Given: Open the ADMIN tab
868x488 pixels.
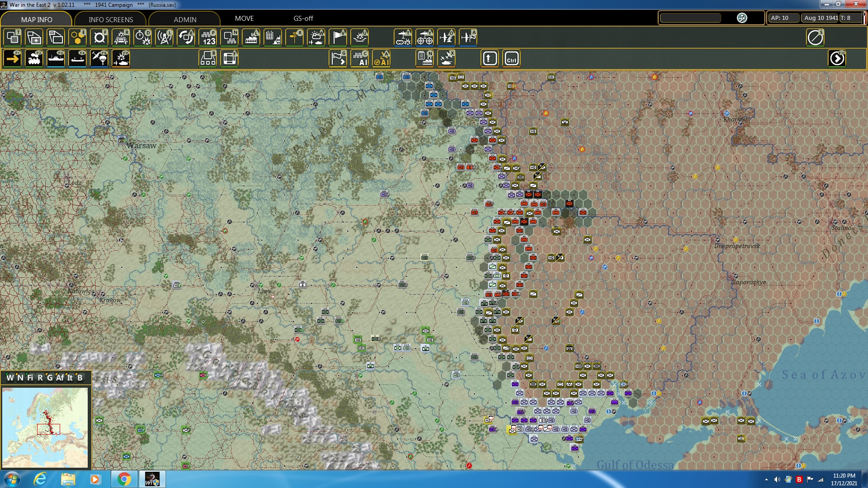Looking at the screenshot, I should coord(185,19).
